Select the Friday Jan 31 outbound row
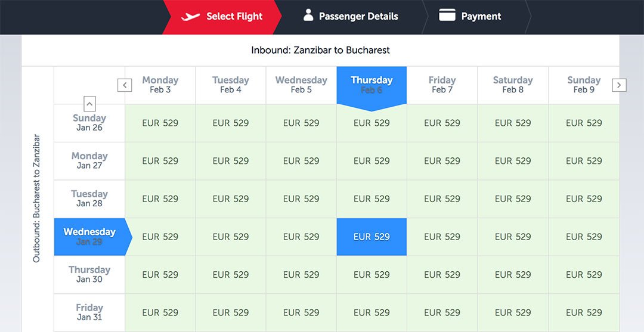644x332 pixels. coord(89,312)
